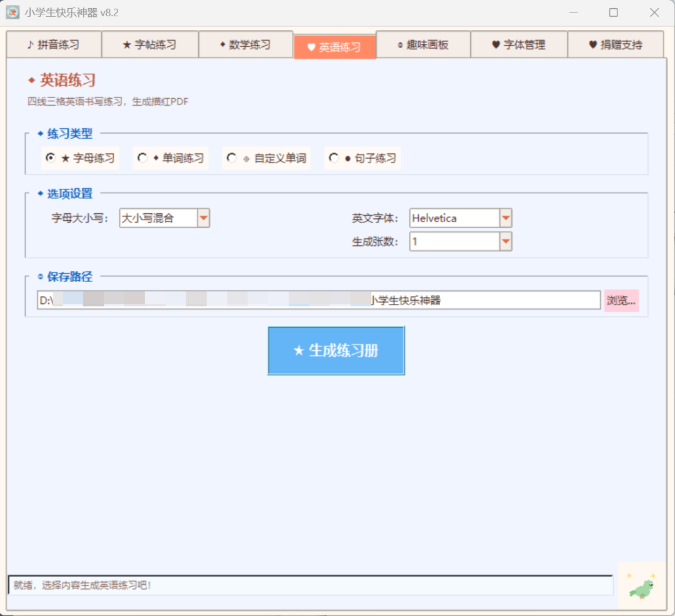This screenshot has height=616, width=675.
Task: Click the app icon in title bar
Action: click(12, 13)
